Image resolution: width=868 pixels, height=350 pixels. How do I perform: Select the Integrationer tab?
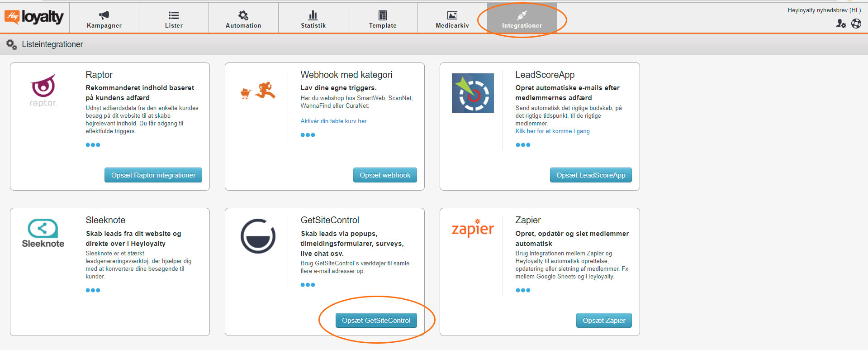coord(522,18)
